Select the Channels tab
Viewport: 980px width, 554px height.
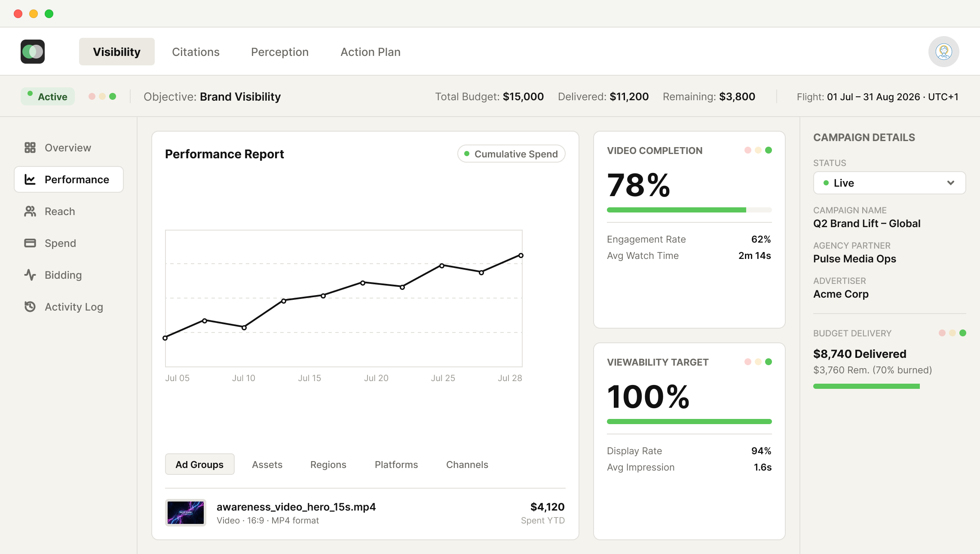point(467,465)
